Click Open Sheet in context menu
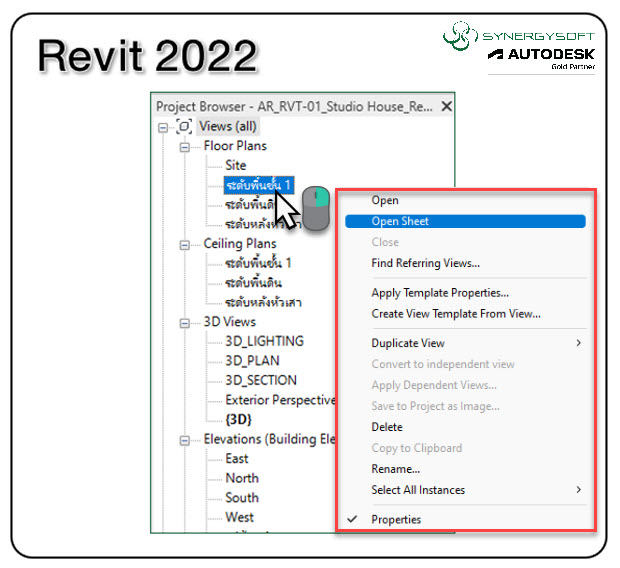Screen dimensions: 620x568 tap(400, 221)
